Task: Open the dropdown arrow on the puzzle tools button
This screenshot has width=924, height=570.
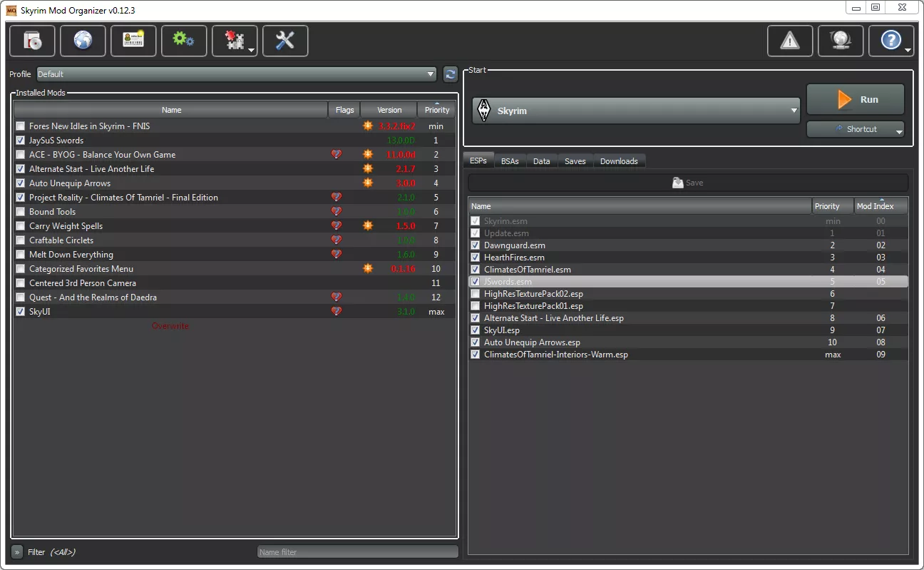Action: point(251,50)
